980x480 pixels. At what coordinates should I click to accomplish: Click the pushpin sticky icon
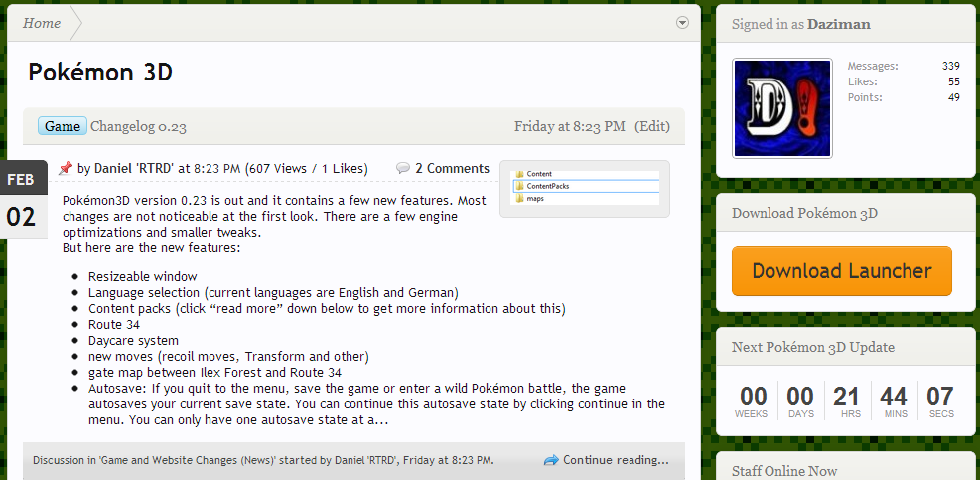[65, 168]
